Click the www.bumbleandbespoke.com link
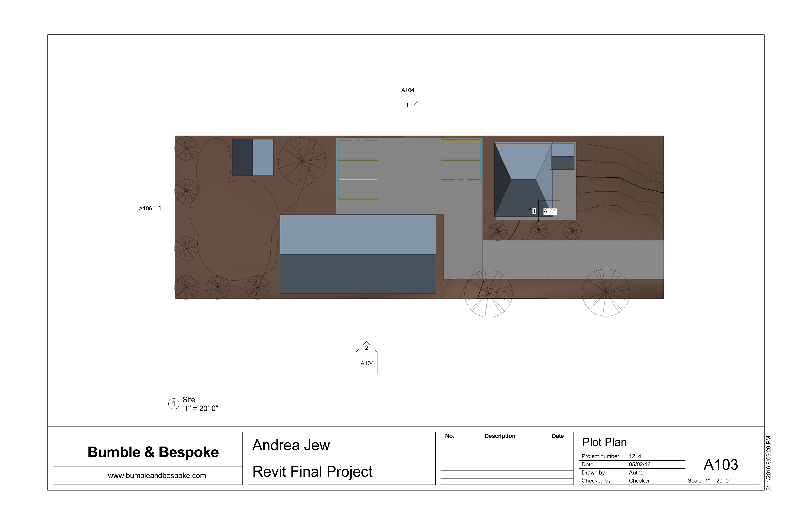812x525 pixels. click(x=157, y=476)
